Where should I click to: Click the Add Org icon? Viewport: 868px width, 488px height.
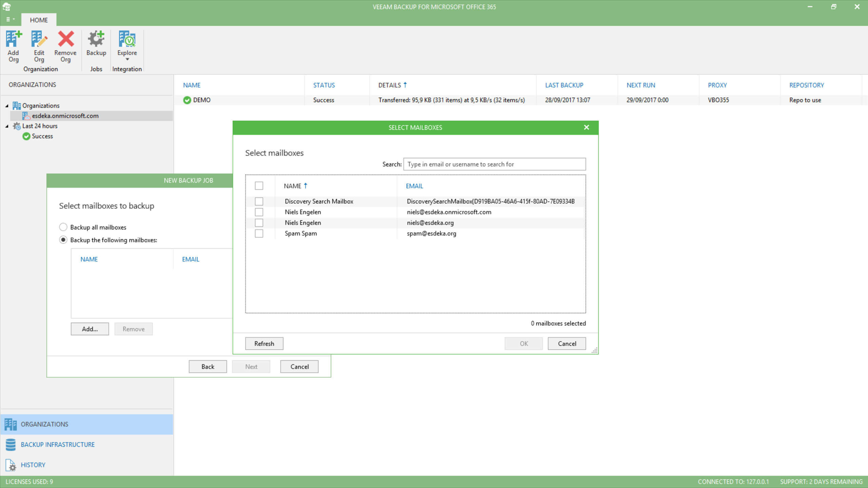pyautogui.click(x=13, y=40)
